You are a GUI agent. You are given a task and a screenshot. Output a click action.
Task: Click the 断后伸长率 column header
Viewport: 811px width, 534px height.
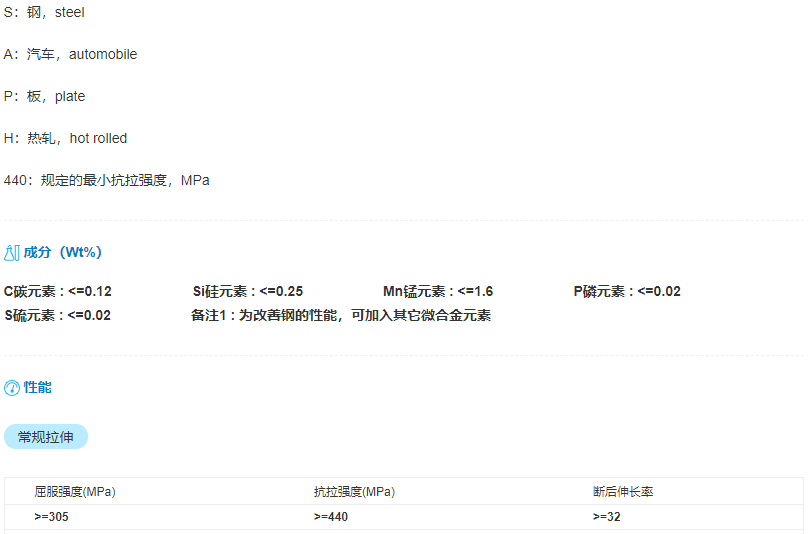[623, 492]
